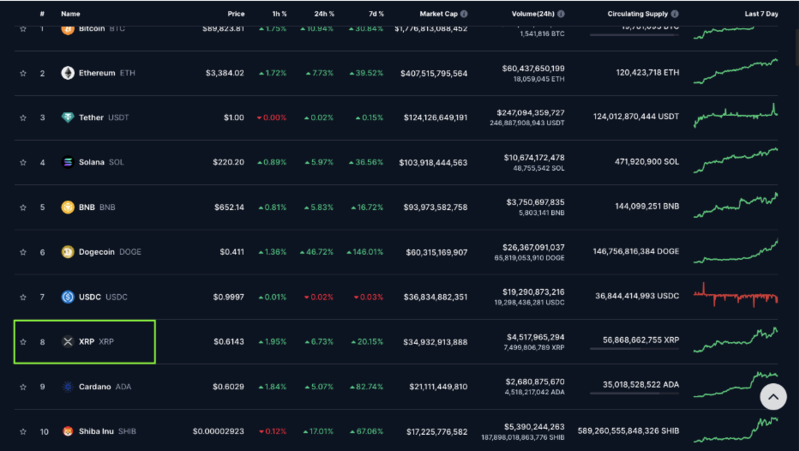This screenshot has width=800, height=451.
Task: Click Cardano 7d change 82.74%
Action: pyautogui.click(x=366, y=387)
